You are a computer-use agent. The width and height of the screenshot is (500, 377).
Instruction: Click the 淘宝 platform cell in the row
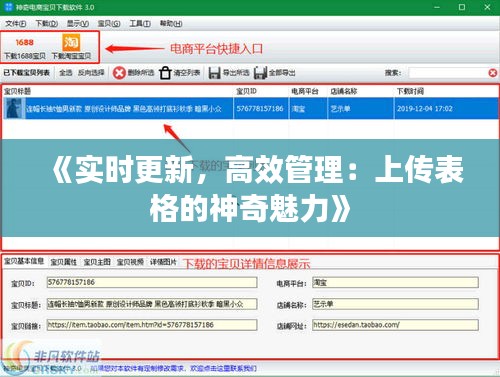308,108
